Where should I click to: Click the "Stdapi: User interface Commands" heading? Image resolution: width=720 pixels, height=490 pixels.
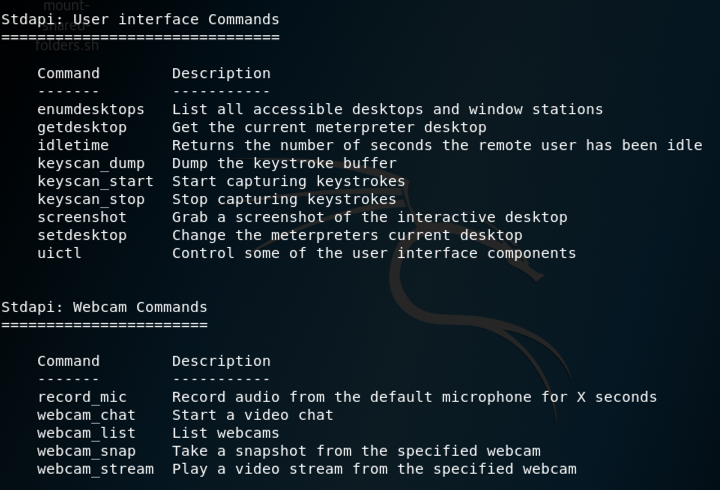pos(140,19)
